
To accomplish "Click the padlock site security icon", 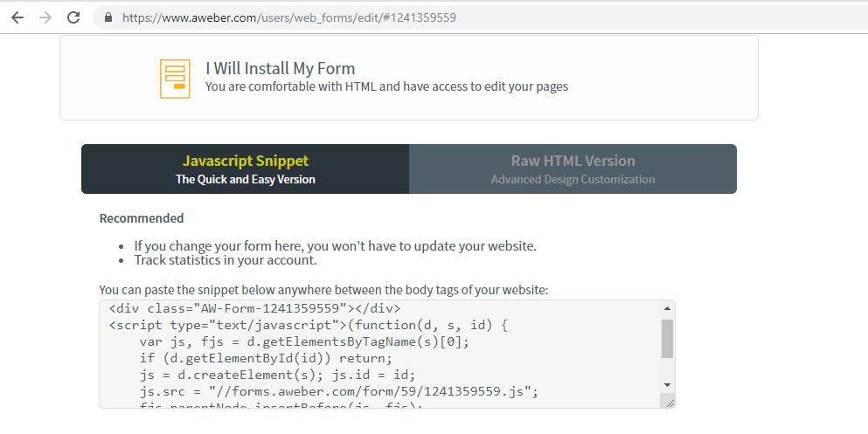I will (x=108, y=17).
